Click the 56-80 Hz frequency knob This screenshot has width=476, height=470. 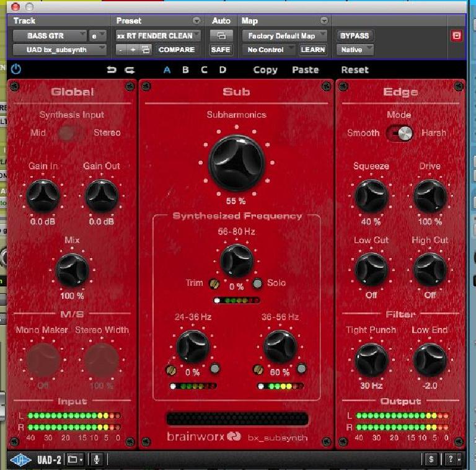tap(237, 260)
